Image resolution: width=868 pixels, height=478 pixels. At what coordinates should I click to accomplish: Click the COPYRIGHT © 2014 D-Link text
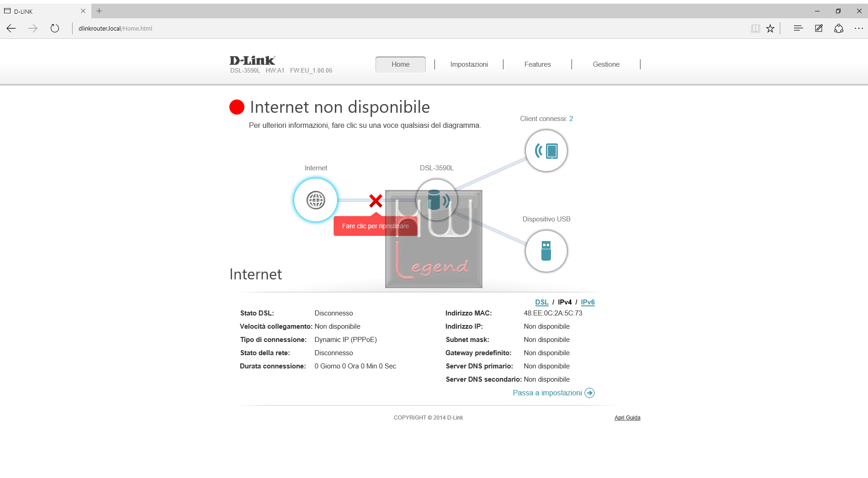click(429, 418)
